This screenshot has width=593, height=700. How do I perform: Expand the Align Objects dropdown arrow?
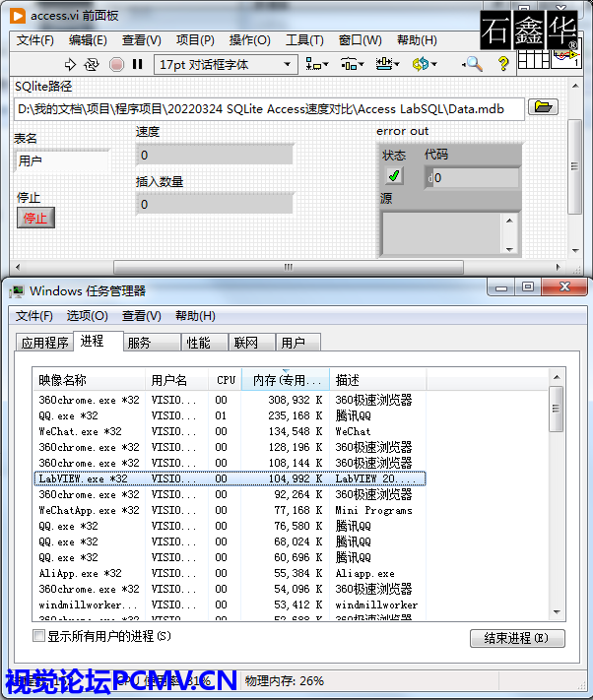[325, 65]
